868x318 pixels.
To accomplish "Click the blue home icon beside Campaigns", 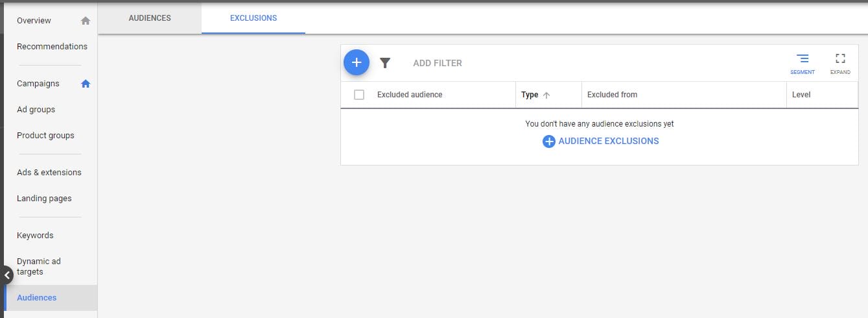I will click(x=86, y=84).
